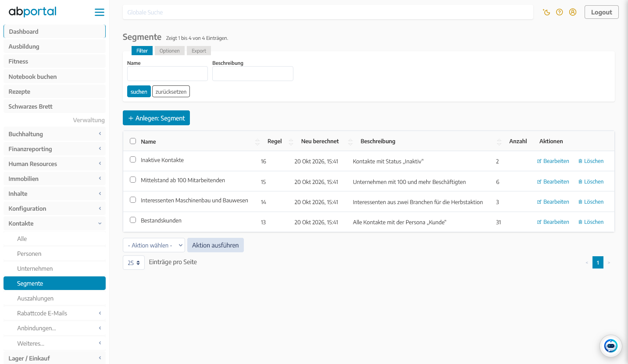Screen dimensions: 628x364
Task: Open Personen under Kontakte
Action: click(54, 254)
